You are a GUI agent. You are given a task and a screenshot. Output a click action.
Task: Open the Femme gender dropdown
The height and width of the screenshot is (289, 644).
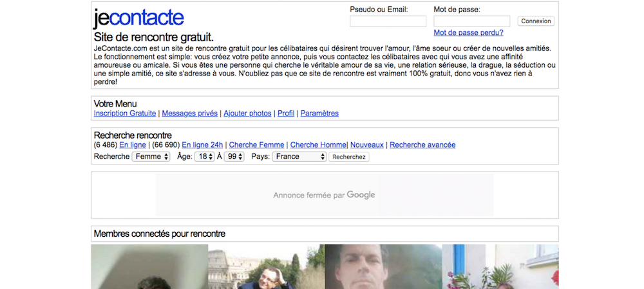click(x=151, y=157)
